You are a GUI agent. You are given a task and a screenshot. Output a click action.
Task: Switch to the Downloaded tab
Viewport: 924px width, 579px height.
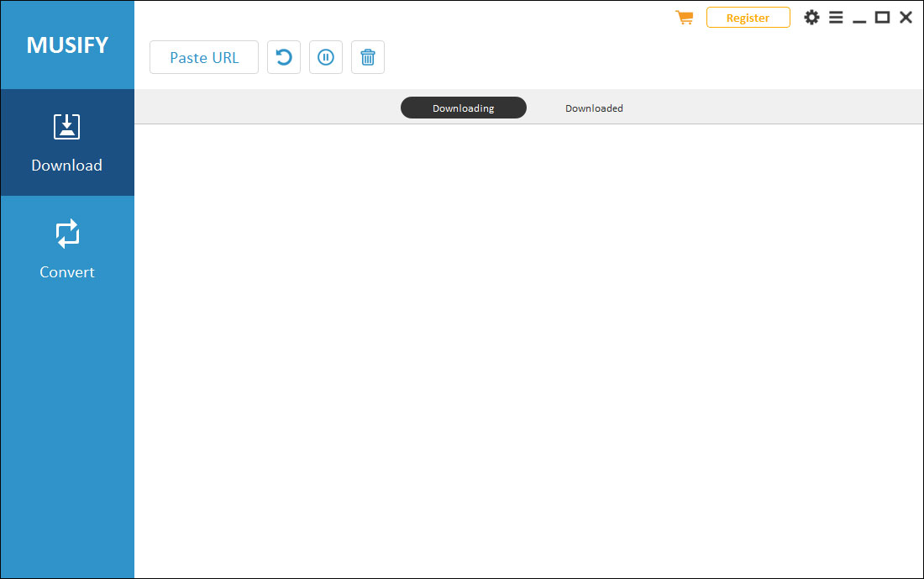click(x=594, y=108)
